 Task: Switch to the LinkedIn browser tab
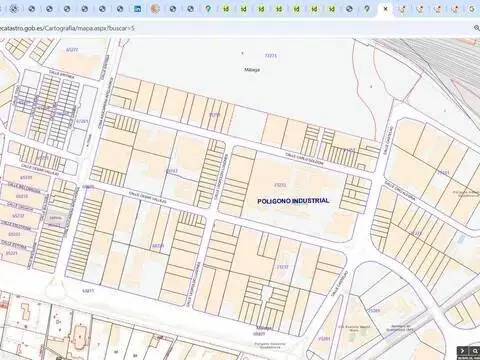pos(137,9)
